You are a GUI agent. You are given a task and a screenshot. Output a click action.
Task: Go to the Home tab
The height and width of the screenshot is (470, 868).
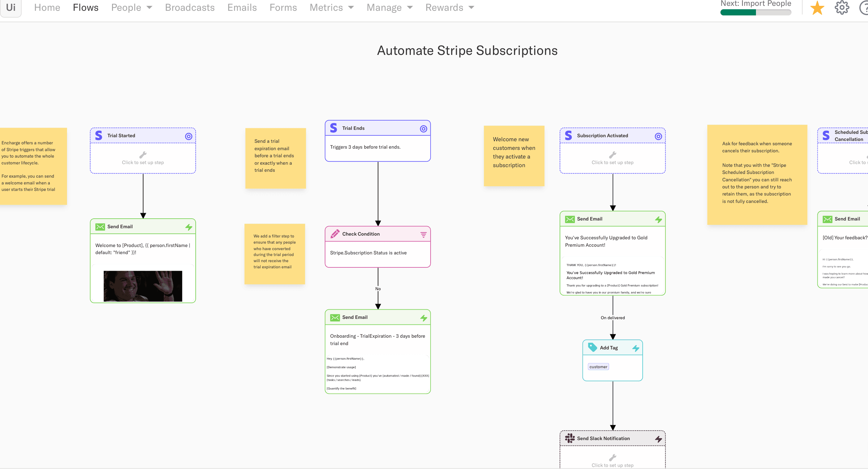point(47,7)
